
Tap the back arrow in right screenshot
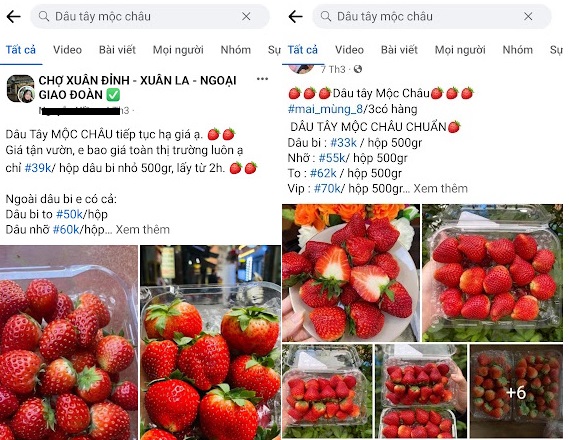(295, 16)
